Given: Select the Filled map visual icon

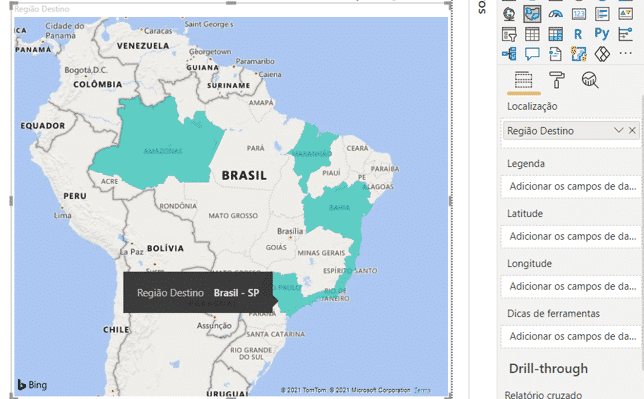Looking at the screenshot, I should pyautogui.click(x=532, y=14).
